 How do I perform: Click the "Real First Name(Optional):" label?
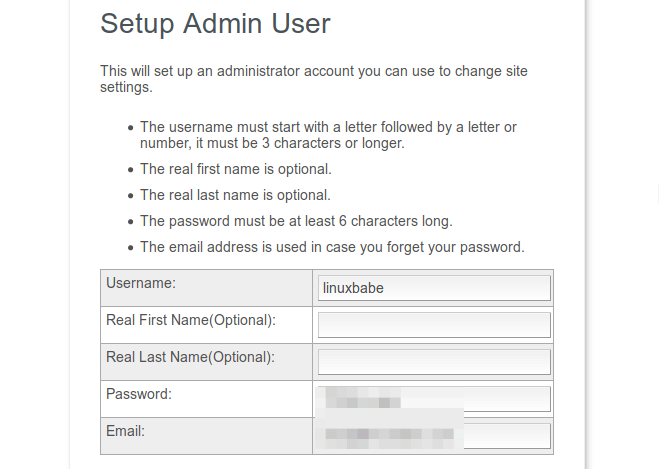[190, 320]
